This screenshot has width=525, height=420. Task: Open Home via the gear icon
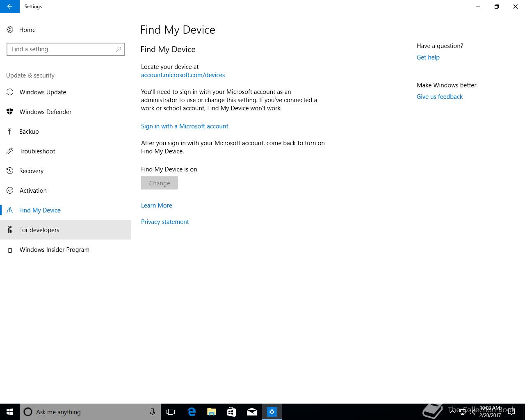pyautogui.click(x=10, y=30)
